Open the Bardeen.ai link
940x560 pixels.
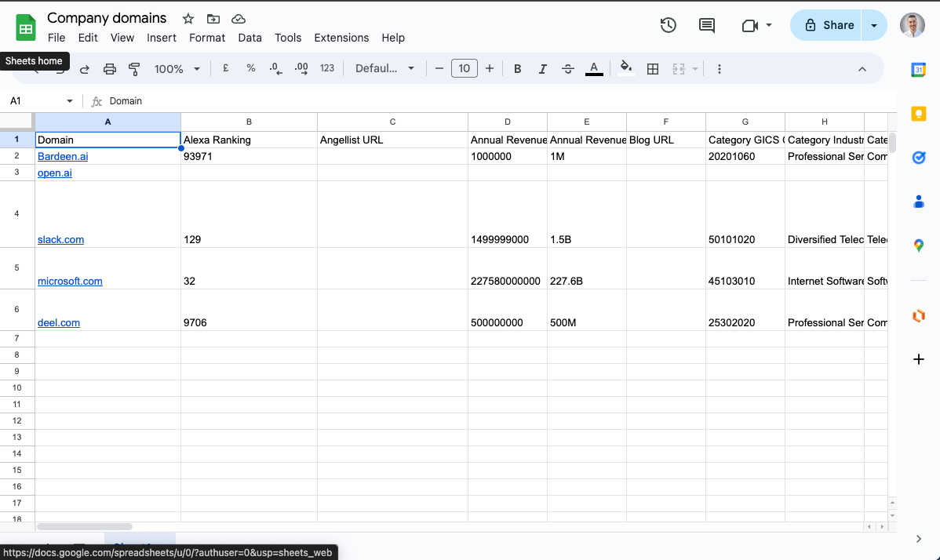click(62, 156)
